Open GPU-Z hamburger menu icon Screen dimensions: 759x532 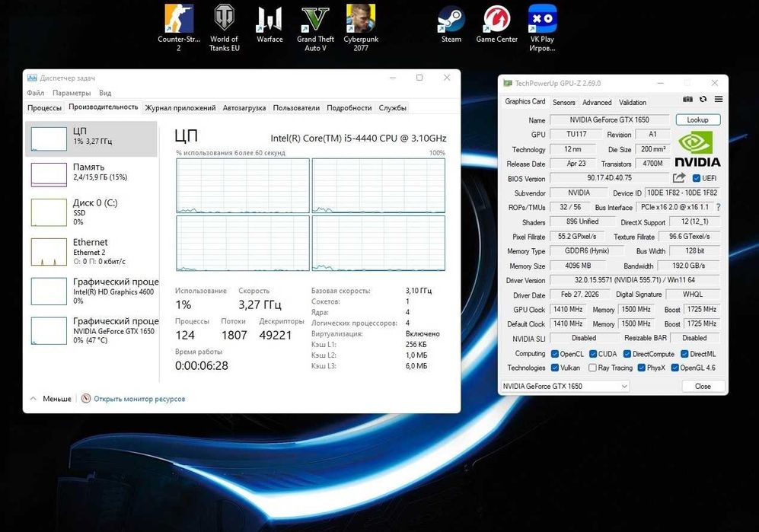click(719, 100)
